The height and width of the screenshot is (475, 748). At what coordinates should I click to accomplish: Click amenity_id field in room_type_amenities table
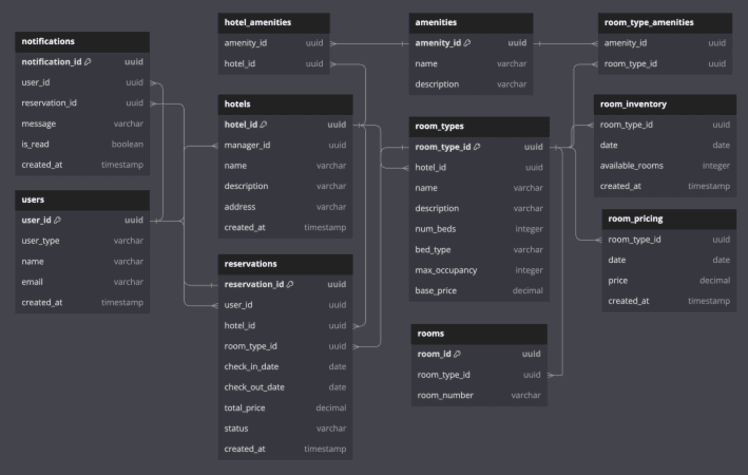tap(665, 43)
